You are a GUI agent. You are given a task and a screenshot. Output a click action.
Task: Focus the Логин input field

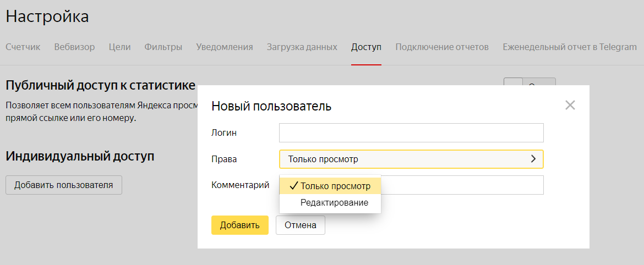coord(411,133)
